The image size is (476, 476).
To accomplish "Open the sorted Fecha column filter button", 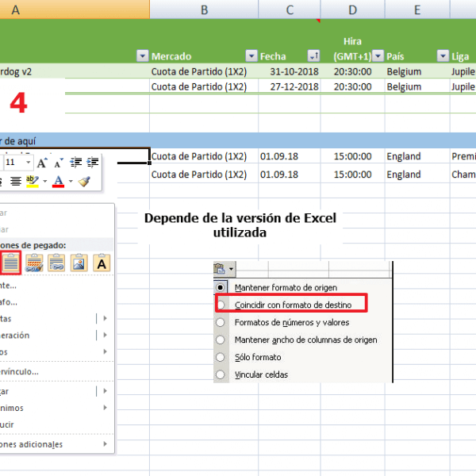I will pyautogui.click(x=313, y=56).
